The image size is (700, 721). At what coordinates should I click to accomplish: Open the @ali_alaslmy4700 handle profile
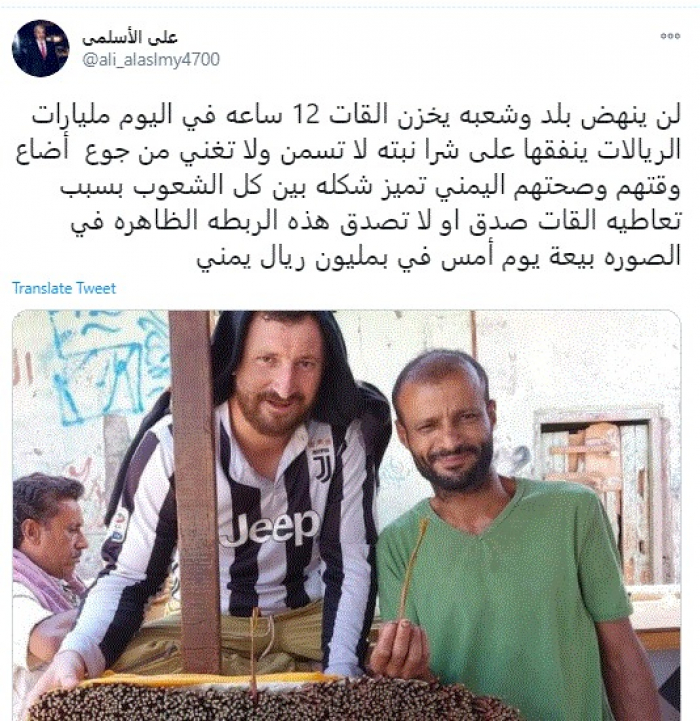(151, 60)
